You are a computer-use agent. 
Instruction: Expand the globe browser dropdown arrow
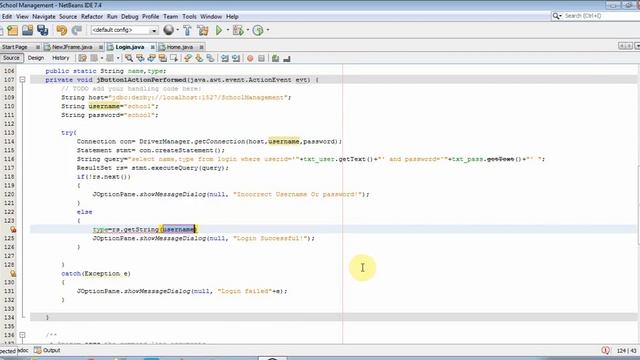click(178, 30)
